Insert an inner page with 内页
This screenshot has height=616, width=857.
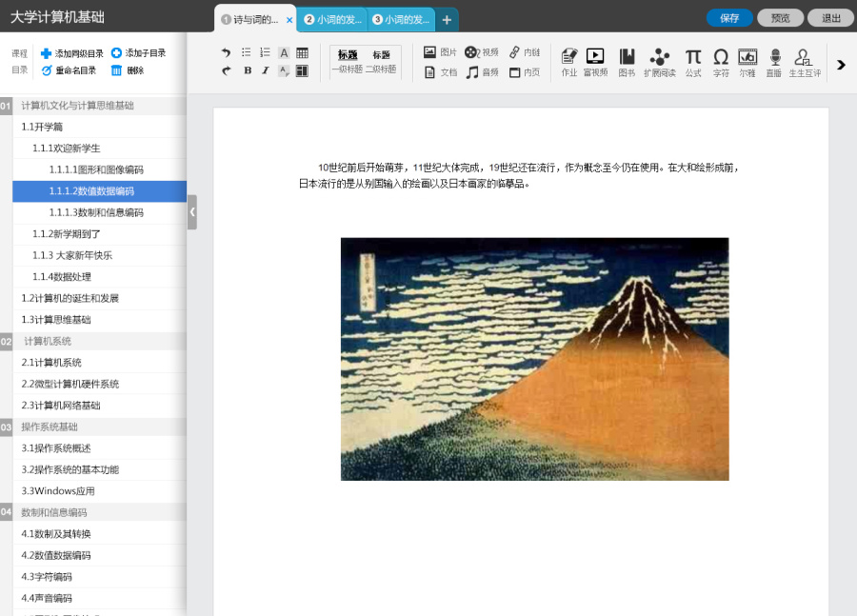(x=525, y=72)
